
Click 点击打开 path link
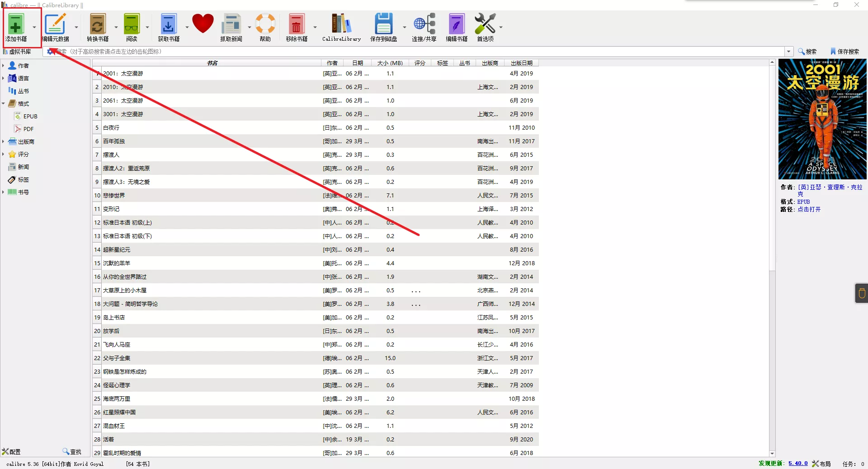[x=809, y=209]
